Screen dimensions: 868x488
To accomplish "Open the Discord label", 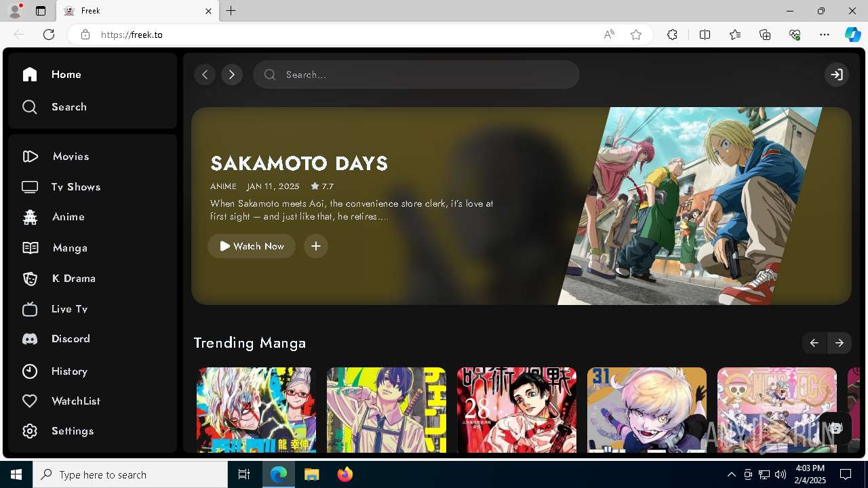I will [x=71, y=339].
